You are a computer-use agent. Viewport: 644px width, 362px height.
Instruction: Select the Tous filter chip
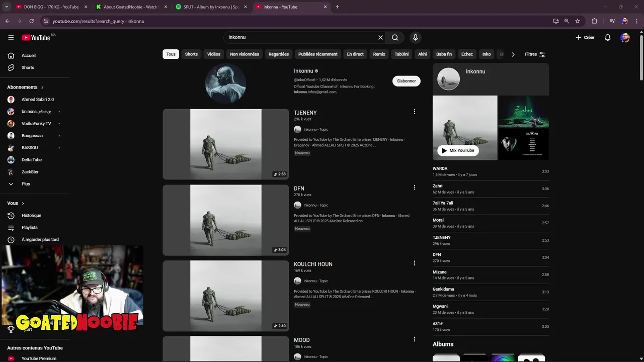(171, 54)
